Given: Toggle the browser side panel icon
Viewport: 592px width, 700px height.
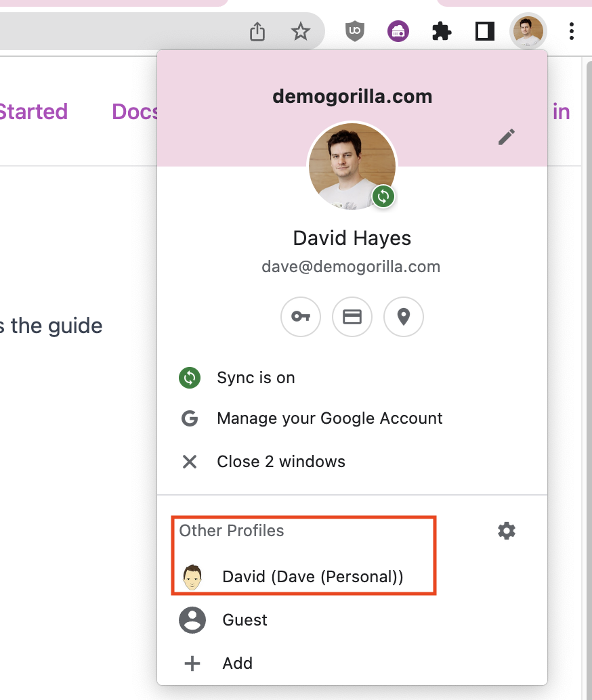Looking at the screenshot, I should (x=485, y=31).
